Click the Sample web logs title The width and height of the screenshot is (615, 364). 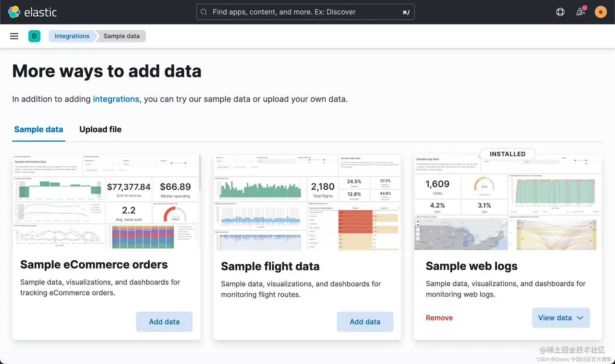(471, 266)
